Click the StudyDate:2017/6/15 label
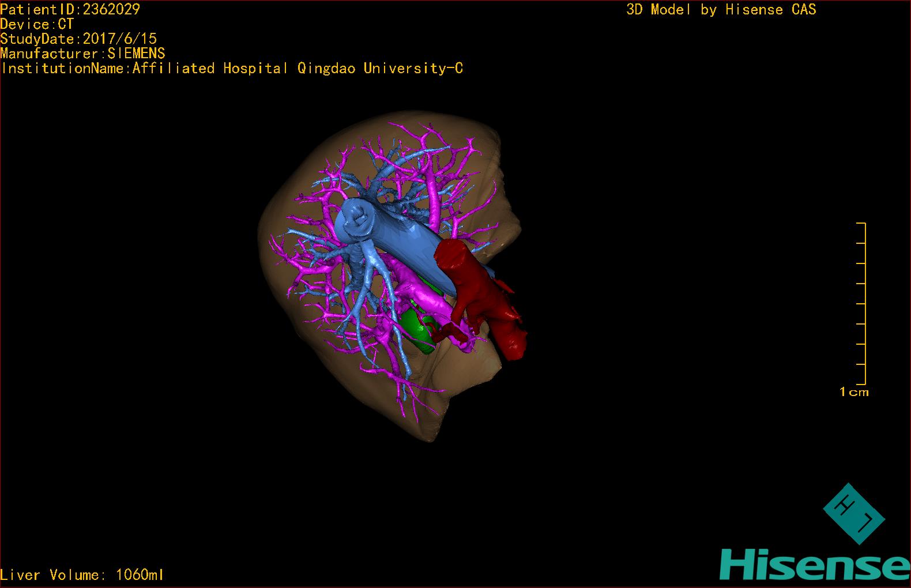The height and width of the screenshot is (588, 911). pyautogui.click(x=78, y=39)
